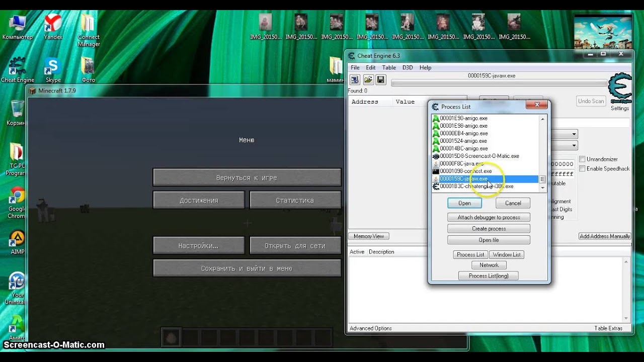The height and width of the screenshot is (362, 644).
Task: Click the painting thumbnail in top-right corner
Action: 603,32
